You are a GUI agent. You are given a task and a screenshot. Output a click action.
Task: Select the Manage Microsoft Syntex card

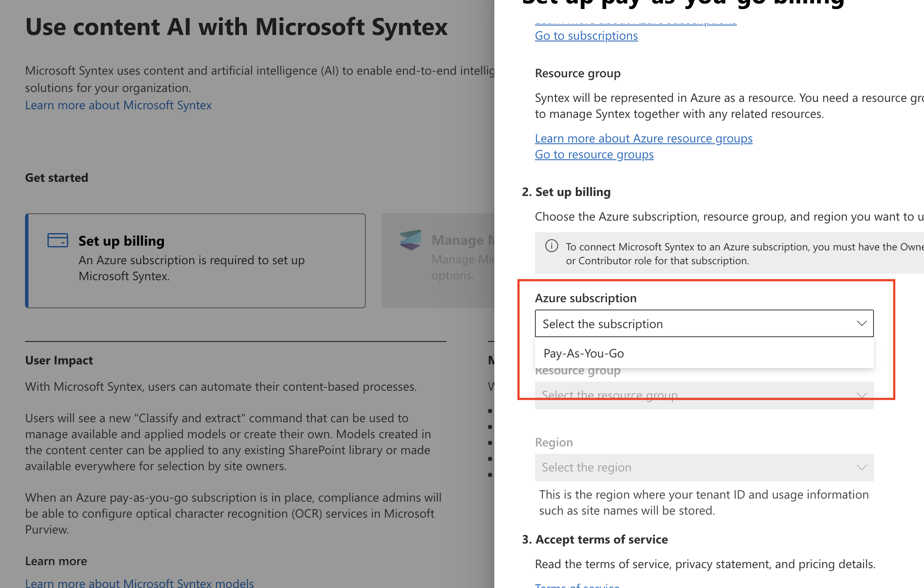coord(438,261)
